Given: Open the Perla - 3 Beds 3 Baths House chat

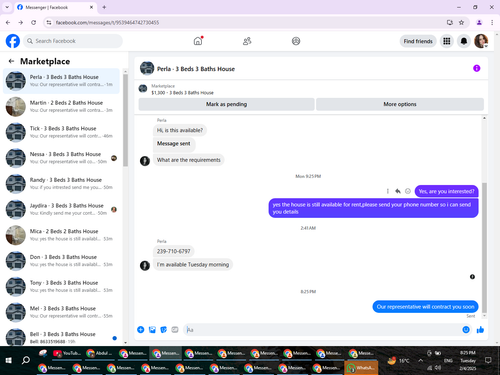Looking at the screenshot, I should tap(61, 81).
